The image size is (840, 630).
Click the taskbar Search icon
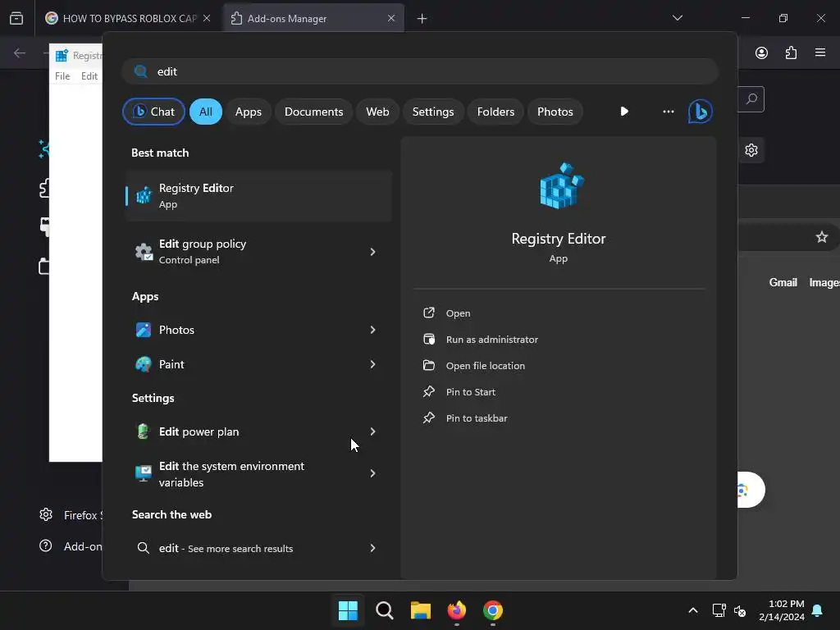coord(385,610)
